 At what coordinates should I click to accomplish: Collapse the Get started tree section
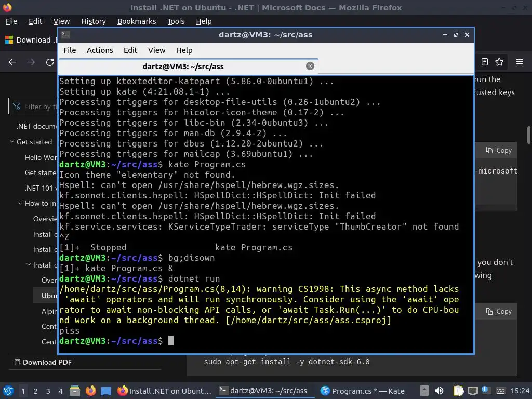point(12,142)
